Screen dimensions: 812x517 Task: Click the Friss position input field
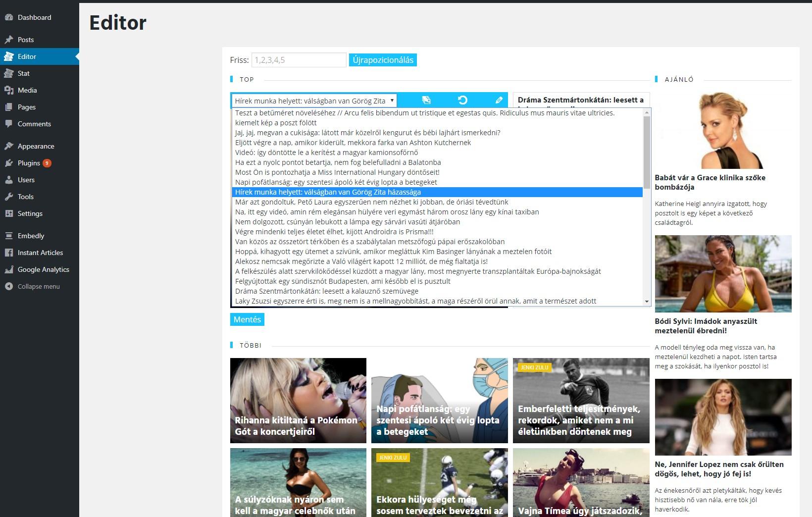point(299,60)
